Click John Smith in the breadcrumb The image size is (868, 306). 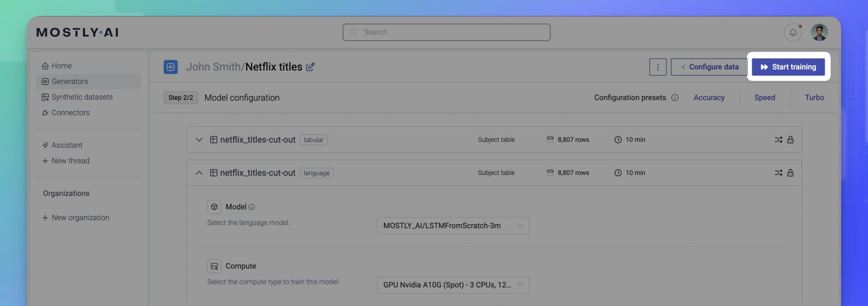coord(213,67)
